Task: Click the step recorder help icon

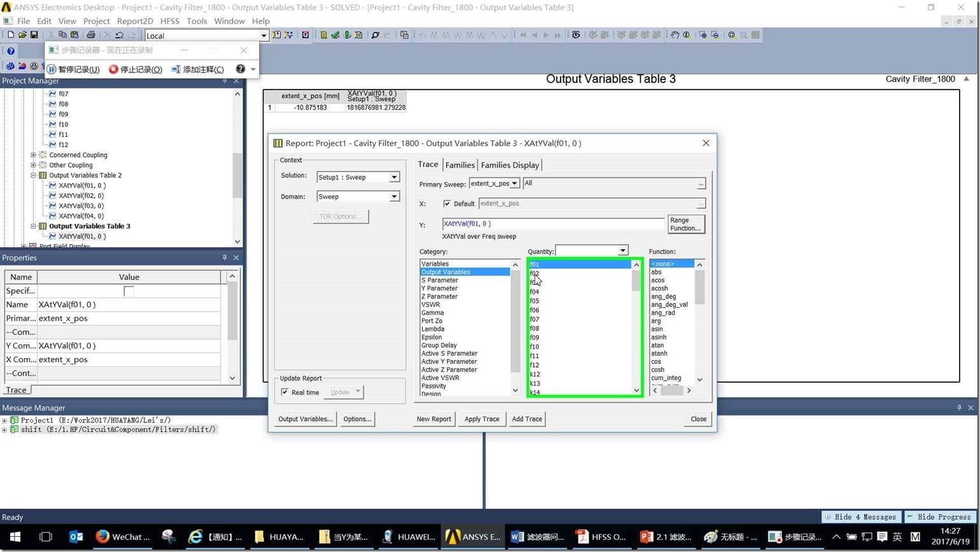Action: [240, 69]
